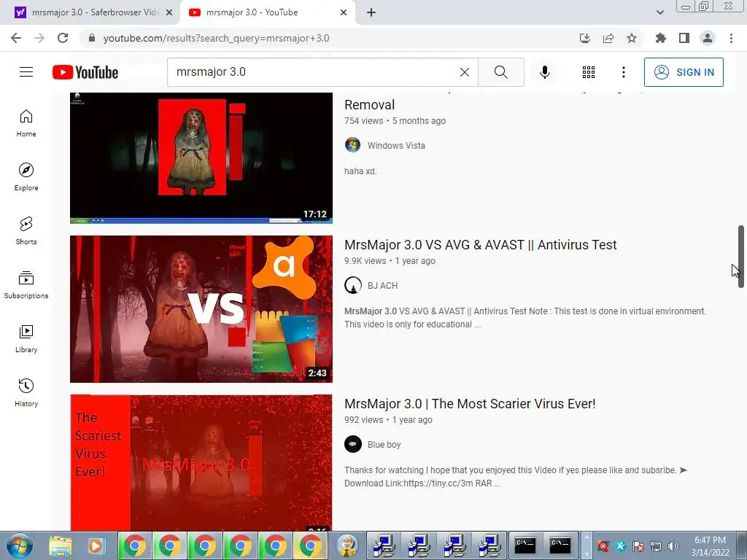Open the media player taskbar icon
Image resolution: width=747 pixels, height=560 pixels.
(x=96, y=545)
